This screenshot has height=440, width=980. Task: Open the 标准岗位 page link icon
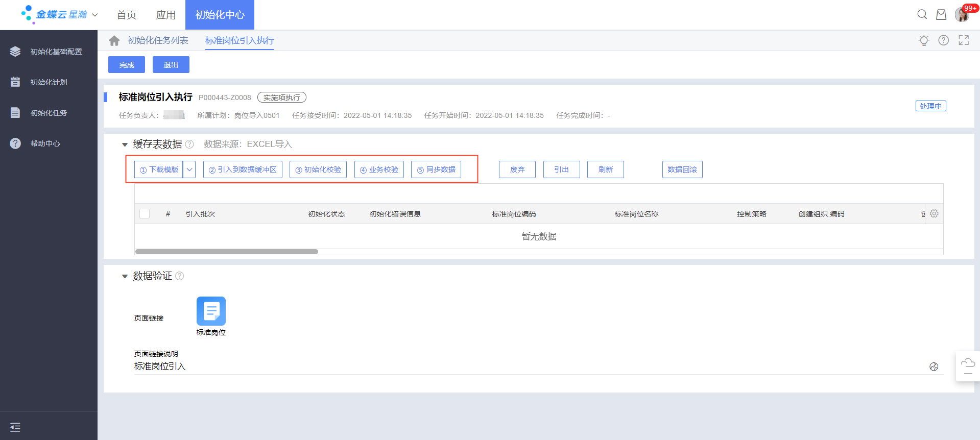211,311
